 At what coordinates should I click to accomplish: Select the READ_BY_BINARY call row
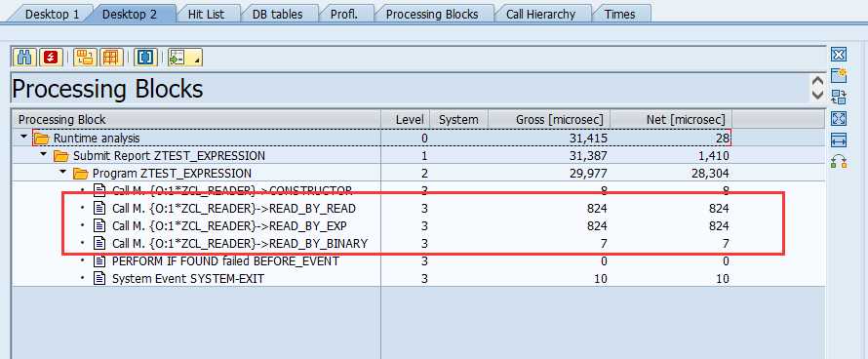click(418, 243)
